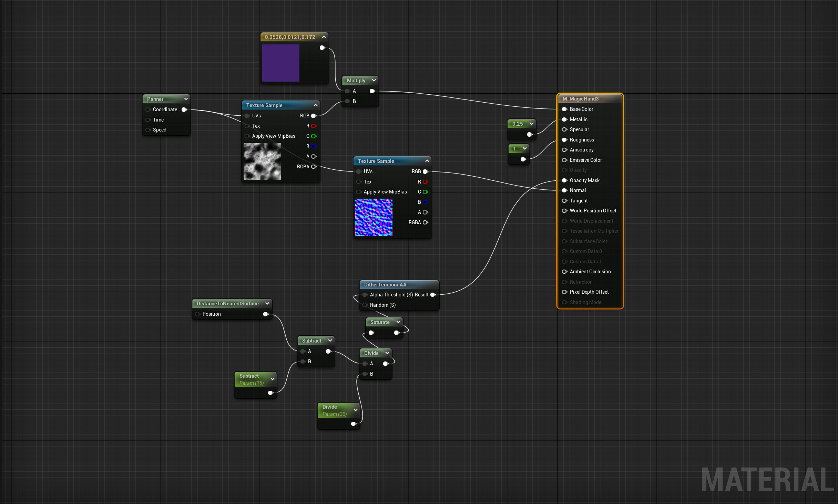Click the Tangent input pin
The height and width of the screenshot is (504, 838).
[564, 201]
